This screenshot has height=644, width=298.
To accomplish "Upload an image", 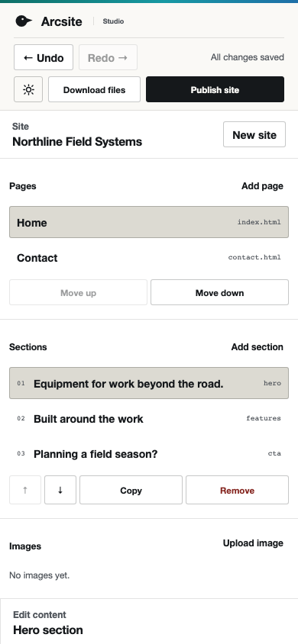I will pos(253,543).
